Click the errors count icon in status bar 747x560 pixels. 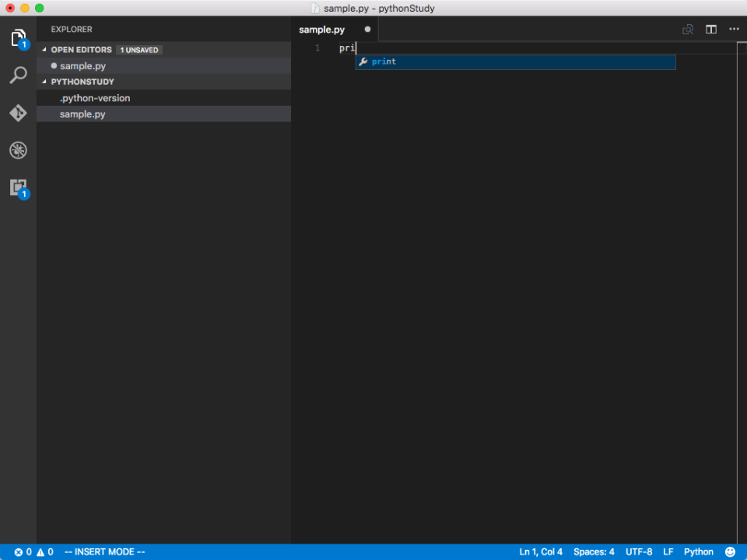pos(19,552)
